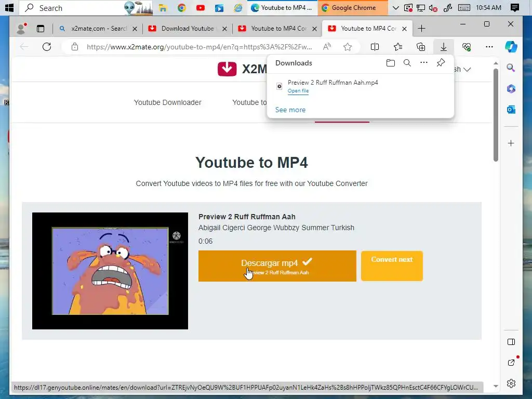Open downloads folder icon in Downloads panel

pyautogui.click(x=391, y=63)
